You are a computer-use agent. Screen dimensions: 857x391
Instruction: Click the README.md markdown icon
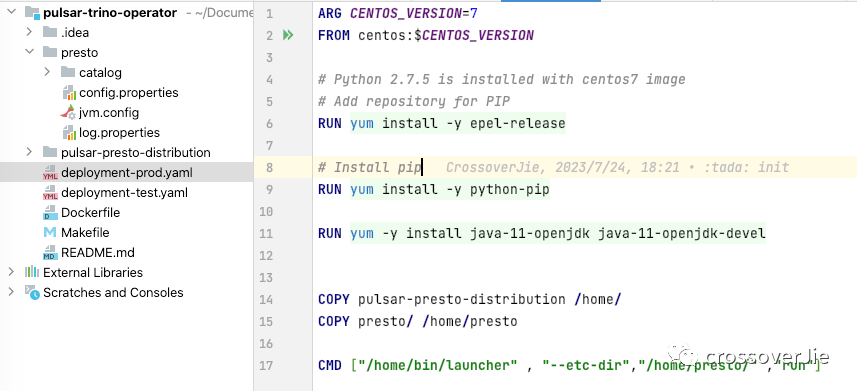(x=50, y=253)
